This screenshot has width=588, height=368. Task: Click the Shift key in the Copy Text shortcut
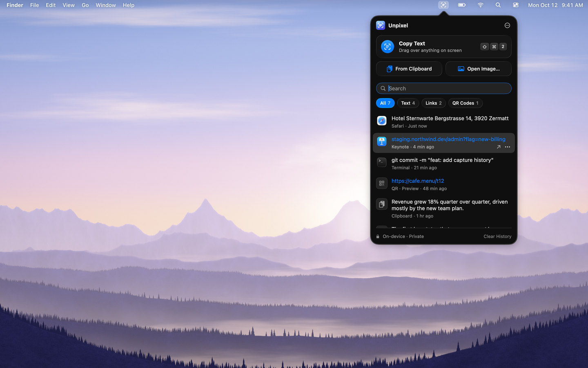pyautogui.click(x=484, y=47)
